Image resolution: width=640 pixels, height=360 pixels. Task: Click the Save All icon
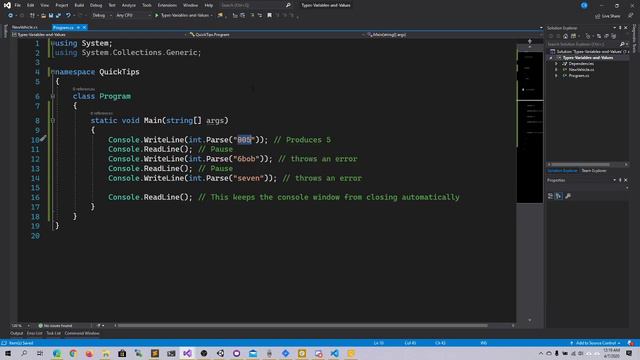pos(58,16)
